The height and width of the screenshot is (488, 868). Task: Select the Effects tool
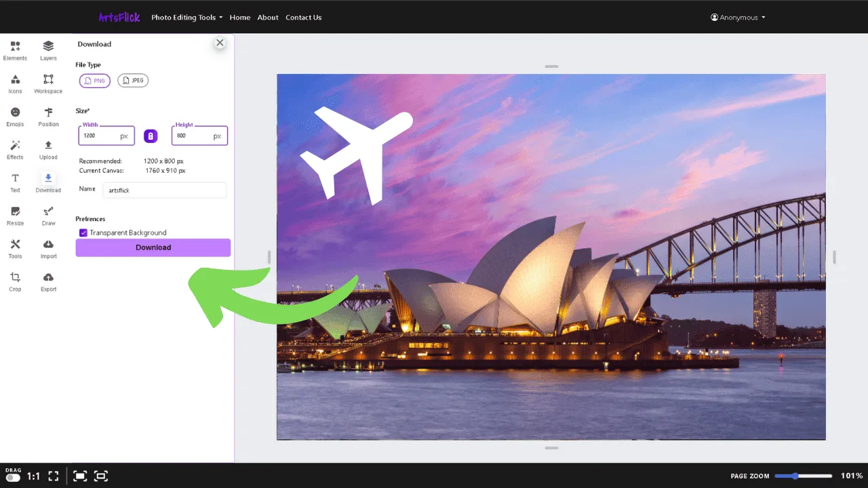tap(15, 149)
